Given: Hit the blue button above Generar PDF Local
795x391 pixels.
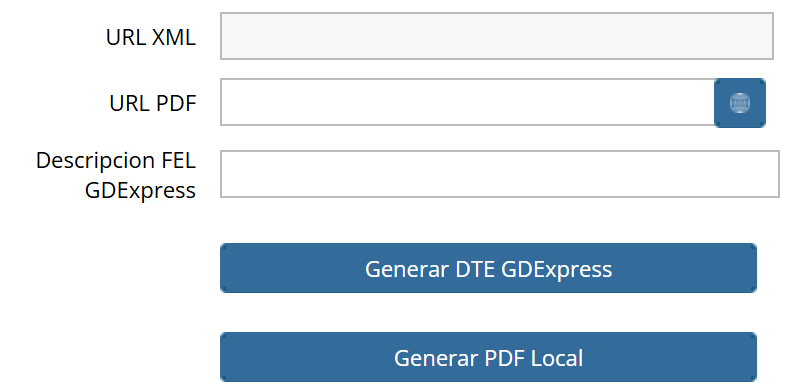Looking at the screenshot, I should click(x=488, y=268).
